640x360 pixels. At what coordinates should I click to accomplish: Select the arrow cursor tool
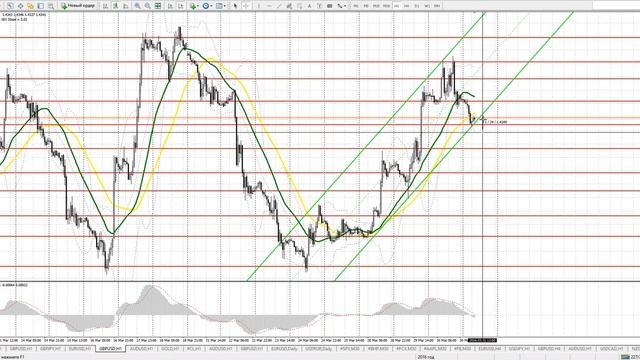(x=235, y=6)
